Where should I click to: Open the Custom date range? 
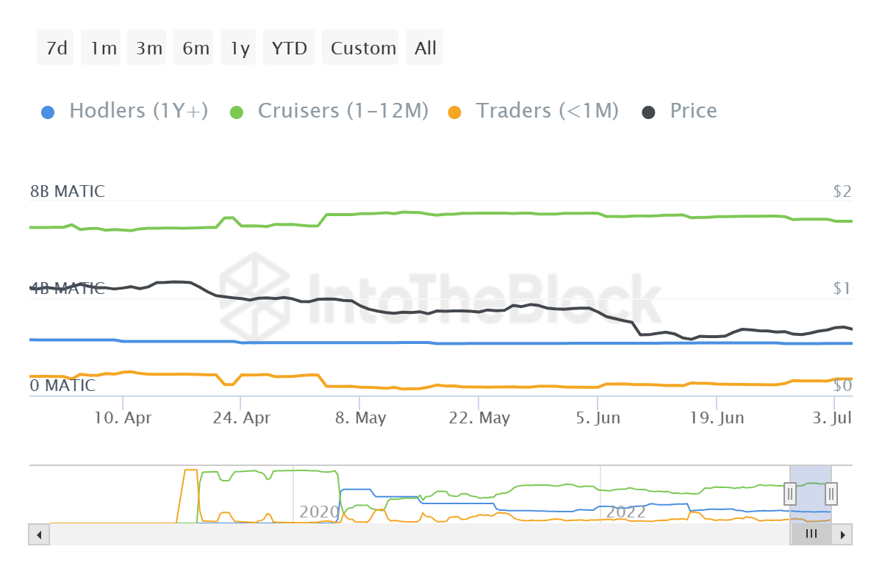pos(363,48)
